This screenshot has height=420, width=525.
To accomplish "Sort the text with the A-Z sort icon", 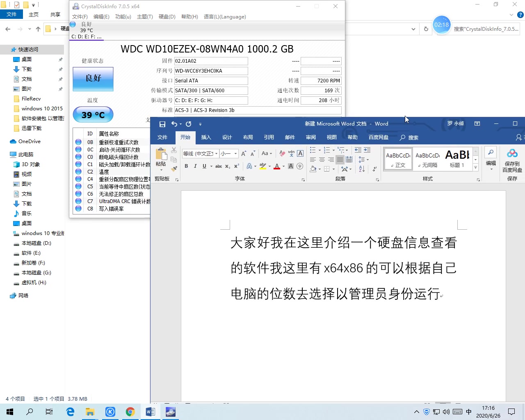I will pyautogui.click(x=362, y=169).
